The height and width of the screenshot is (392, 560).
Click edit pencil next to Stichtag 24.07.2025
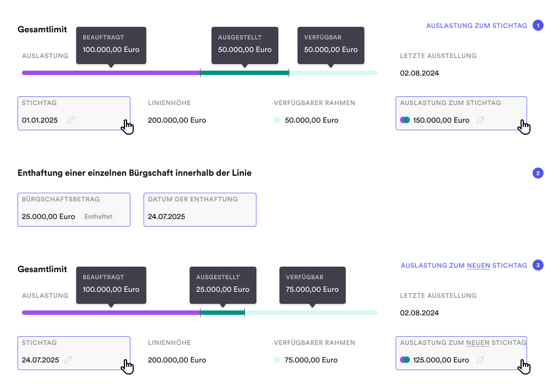[x=68, y=360]
